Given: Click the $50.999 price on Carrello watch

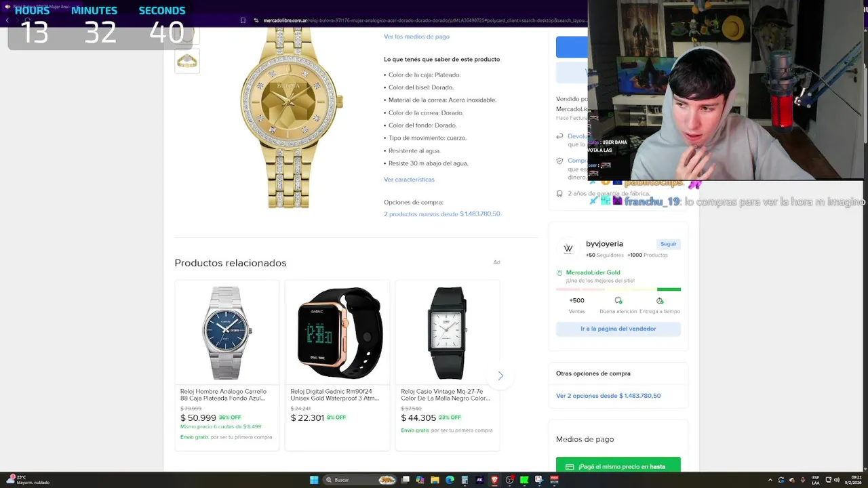Looking at the screenshot, I should coord(198,418).
